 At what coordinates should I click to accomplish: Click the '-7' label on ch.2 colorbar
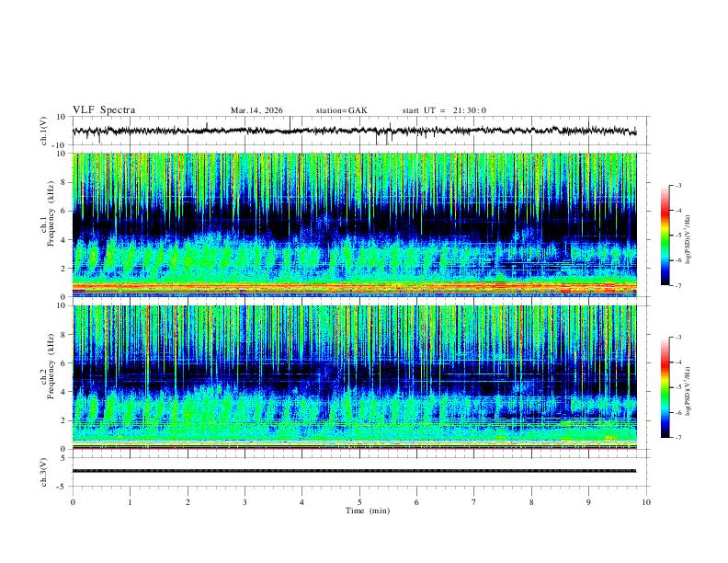point(677,438)
